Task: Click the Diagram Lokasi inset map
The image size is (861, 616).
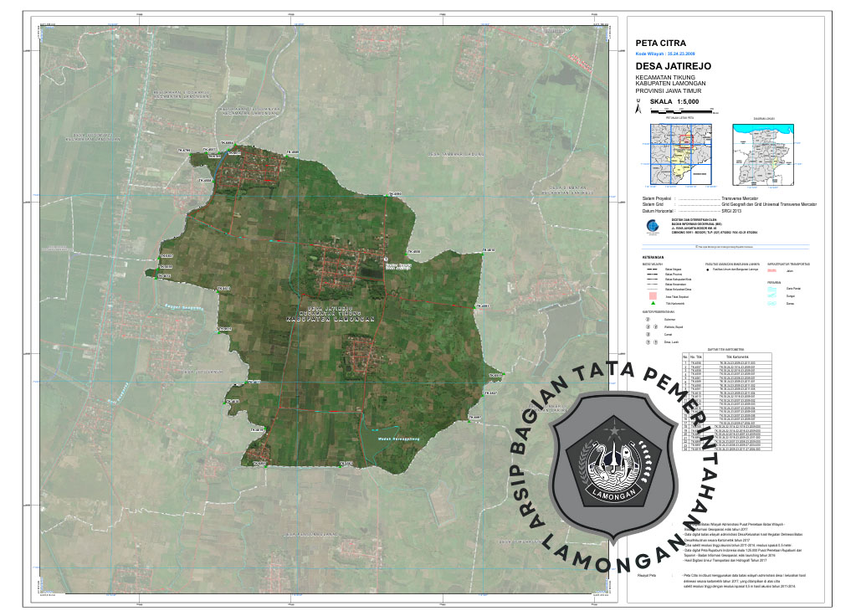Action: [764, 156]
